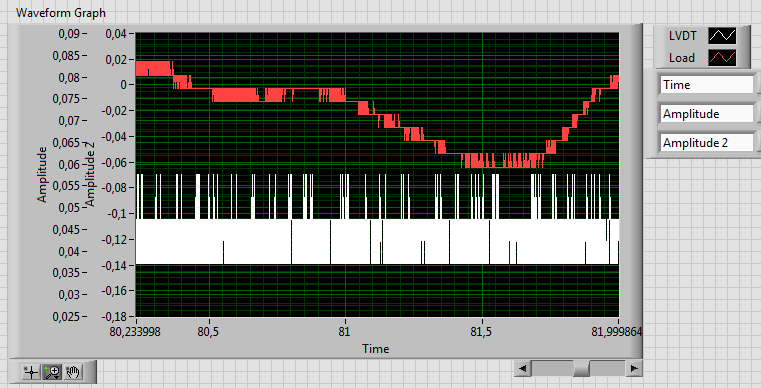Select the cursor movement crosshair tool

coord(31,372)
